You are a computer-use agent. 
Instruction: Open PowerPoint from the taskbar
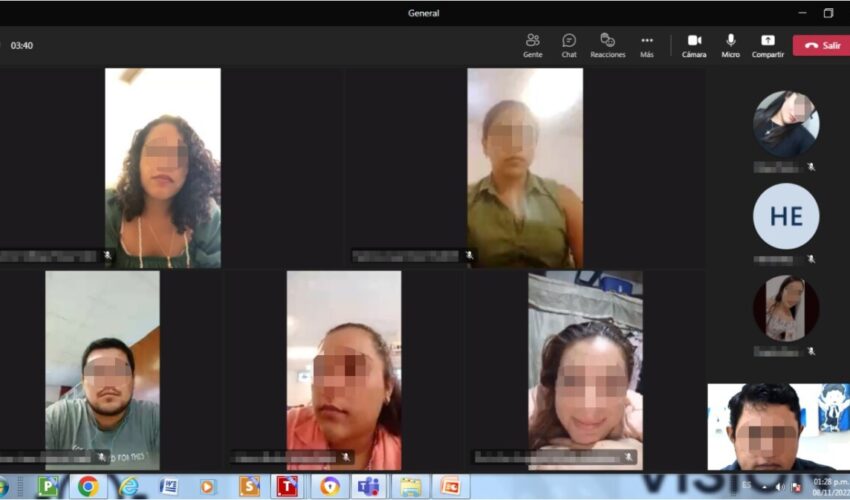(x=451, y=486)
